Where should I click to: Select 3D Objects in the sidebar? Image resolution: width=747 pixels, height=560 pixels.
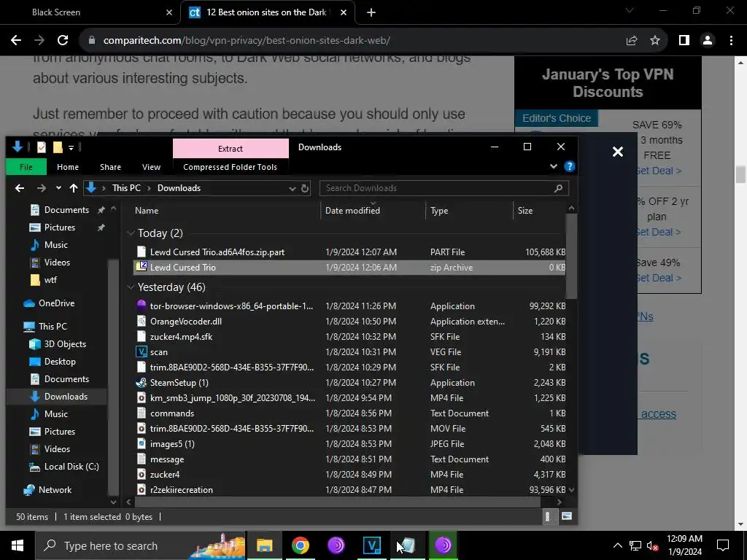tap(65, 344)
